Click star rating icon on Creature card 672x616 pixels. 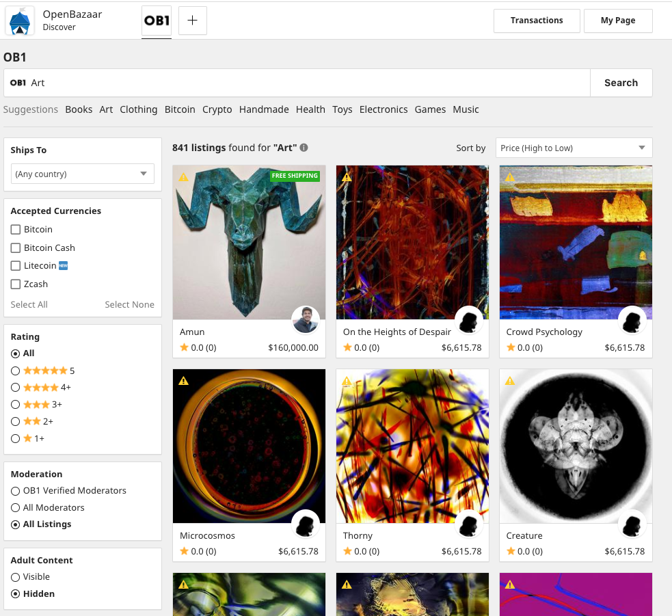click(x=511, y=551)
